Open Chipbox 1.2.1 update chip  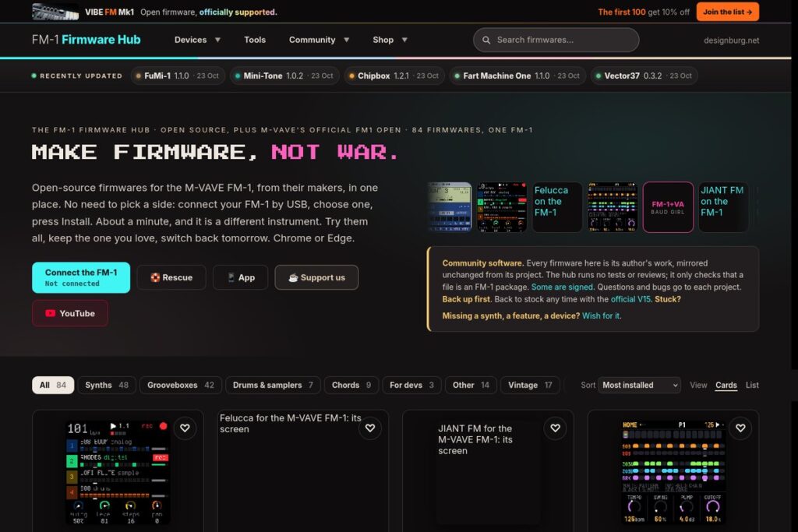[x=394, y=76]
